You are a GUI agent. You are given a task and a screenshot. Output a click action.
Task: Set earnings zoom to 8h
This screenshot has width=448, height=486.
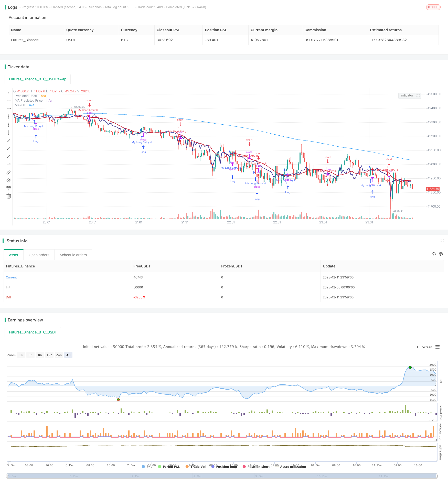click(x=40, y=355)
